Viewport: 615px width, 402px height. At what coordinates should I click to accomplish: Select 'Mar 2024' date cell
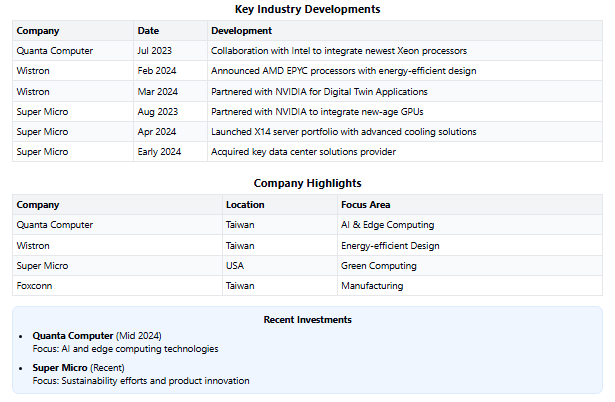[x=170, y=91]
